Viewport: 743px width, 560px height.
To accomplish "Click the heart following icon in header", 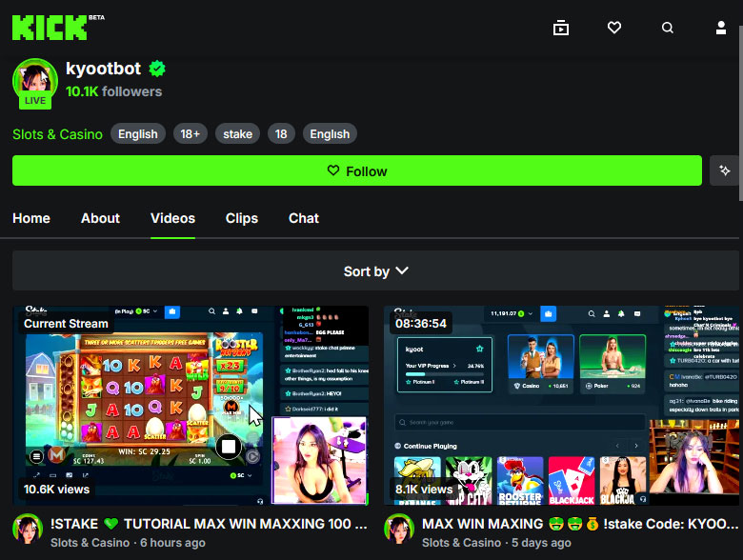I will tap(614, 28).
